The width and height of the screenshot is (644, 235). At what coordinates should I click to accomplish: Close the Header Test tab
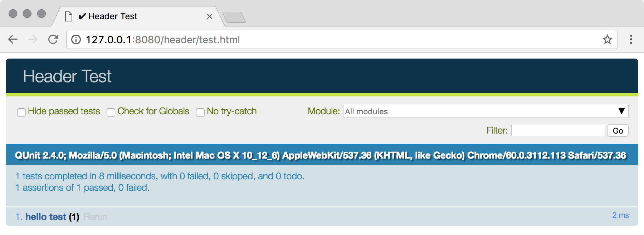point(210,16)
